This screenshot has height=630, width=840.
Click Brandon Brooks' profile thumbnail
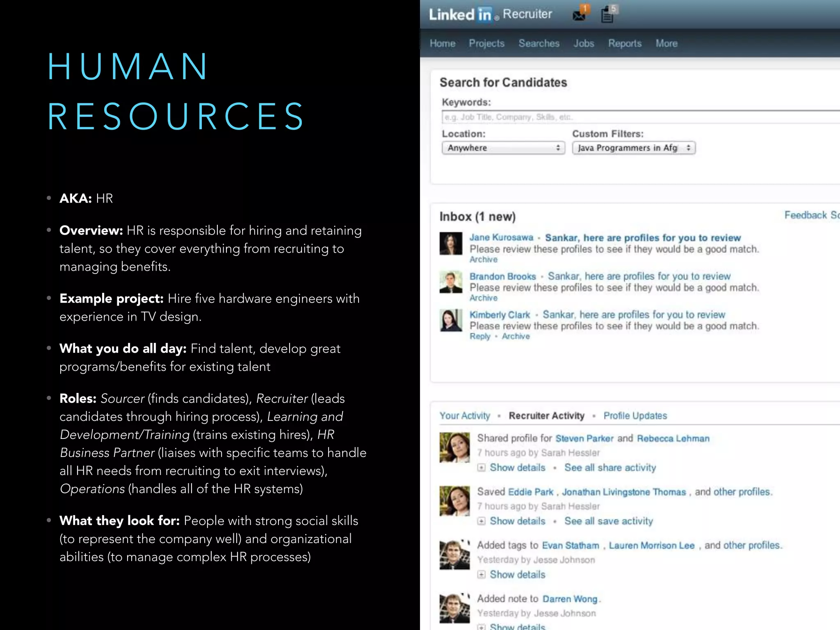pos(450,282)
